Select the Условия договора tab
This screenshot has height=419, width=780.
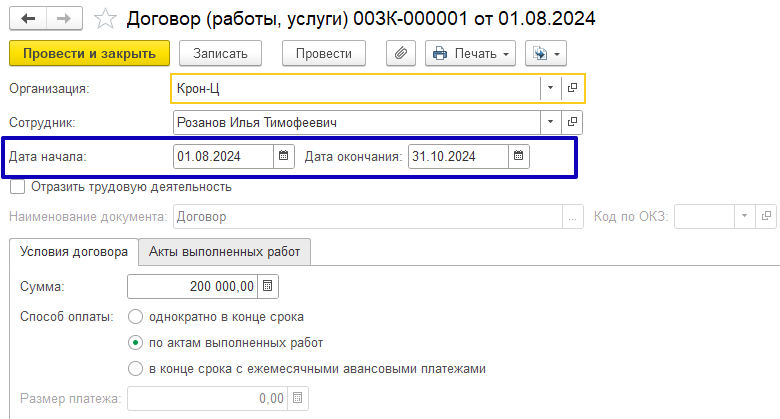point(73,252)
